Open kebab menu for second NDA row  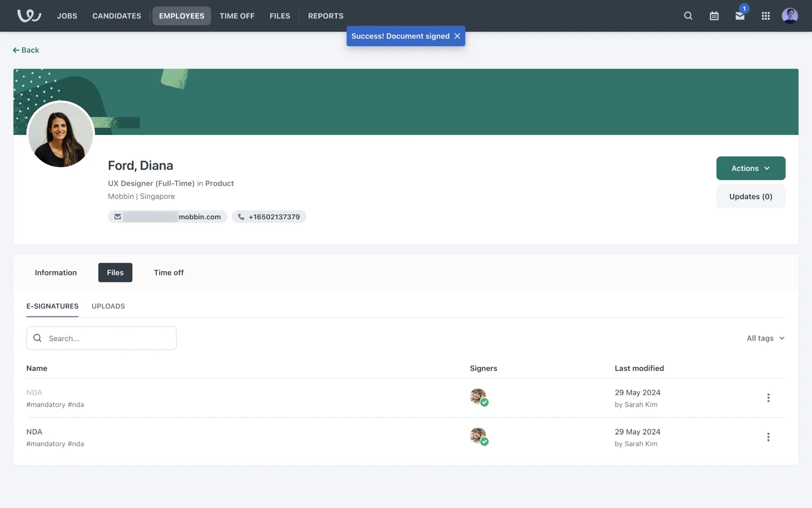tap(768, 437)
